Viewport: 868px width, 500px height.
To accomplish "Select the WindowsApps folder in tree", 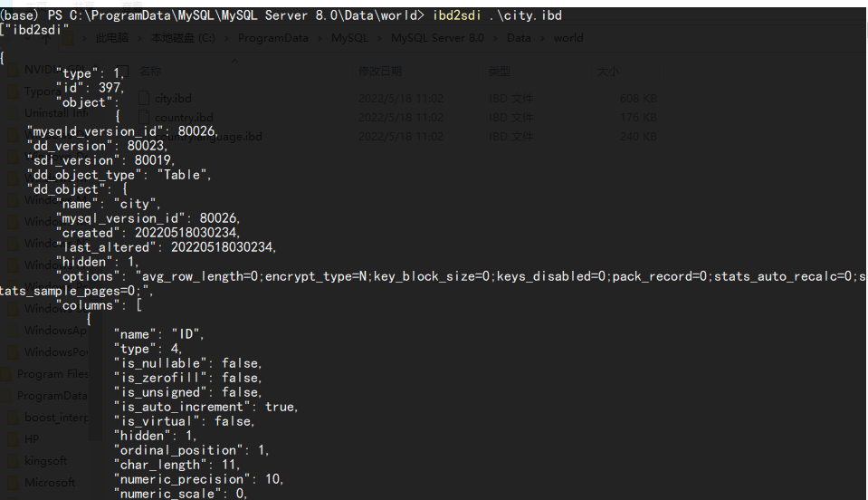I will pos(54,331).
